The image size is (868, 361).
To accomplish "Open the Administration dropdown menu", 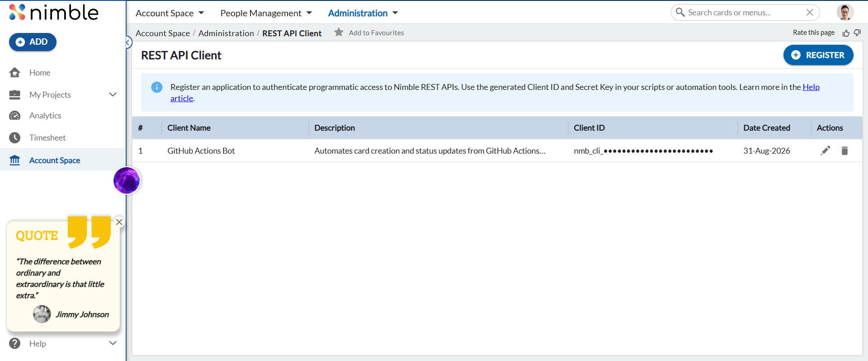I will [363, 13].
